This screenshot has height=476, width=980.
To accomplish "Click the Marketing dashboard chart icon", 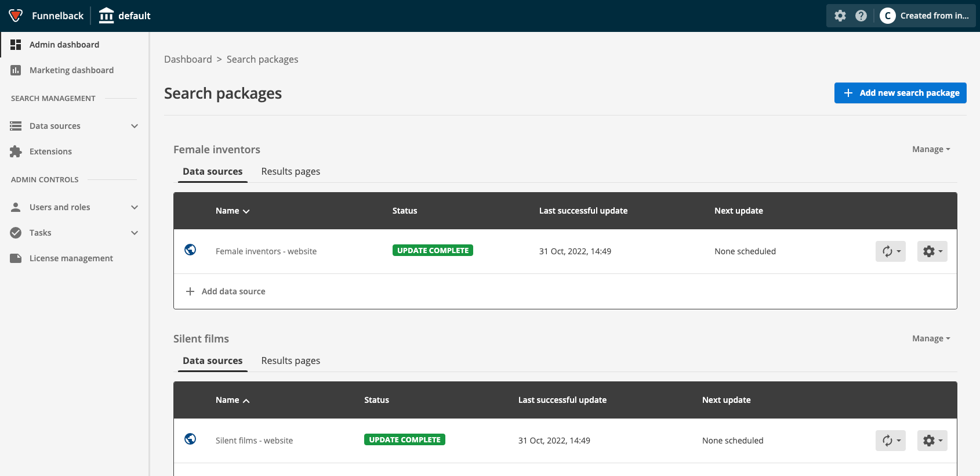I will (x=16, y=70).
